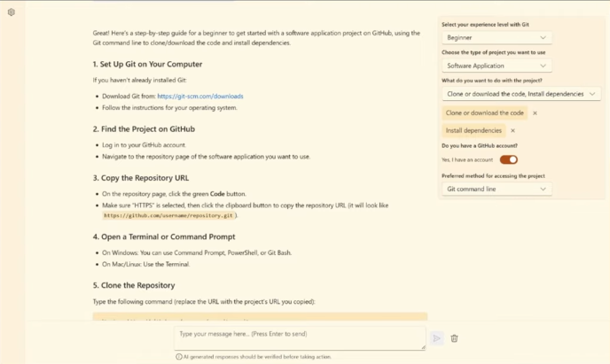Click the '5. Clone the Repository' heading
Viewport: 610px width, 364px height.
(x=134, y=285)
